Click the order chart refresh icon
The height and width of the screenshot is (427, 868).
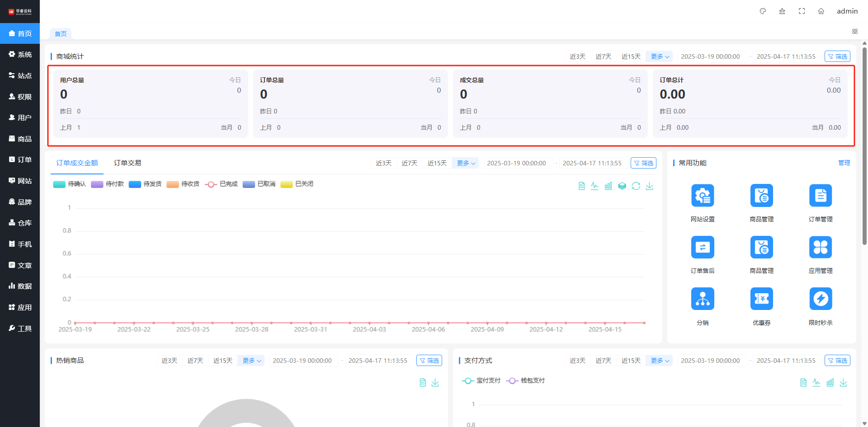(636, 186)
